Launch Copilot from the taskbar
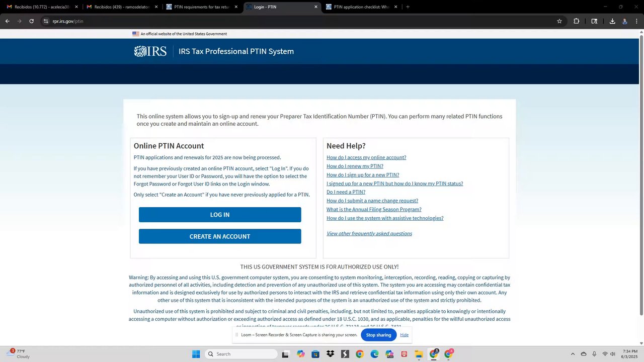The height and width of the screenshot is (362, 644). point(300,354)
